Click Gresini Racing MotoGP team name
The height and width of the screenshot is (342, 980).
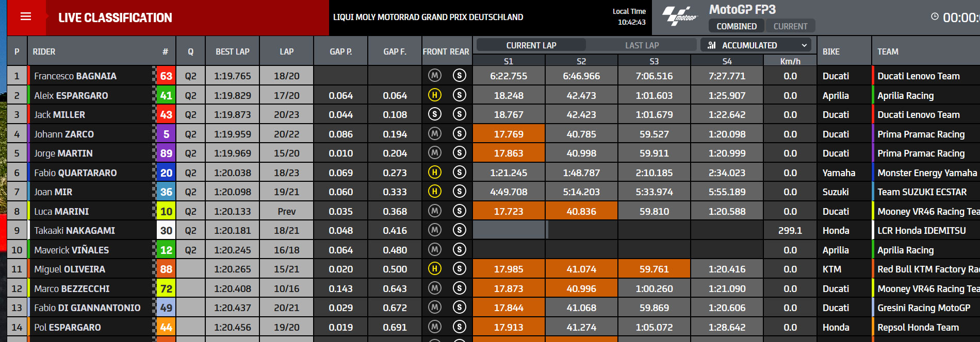924,307
